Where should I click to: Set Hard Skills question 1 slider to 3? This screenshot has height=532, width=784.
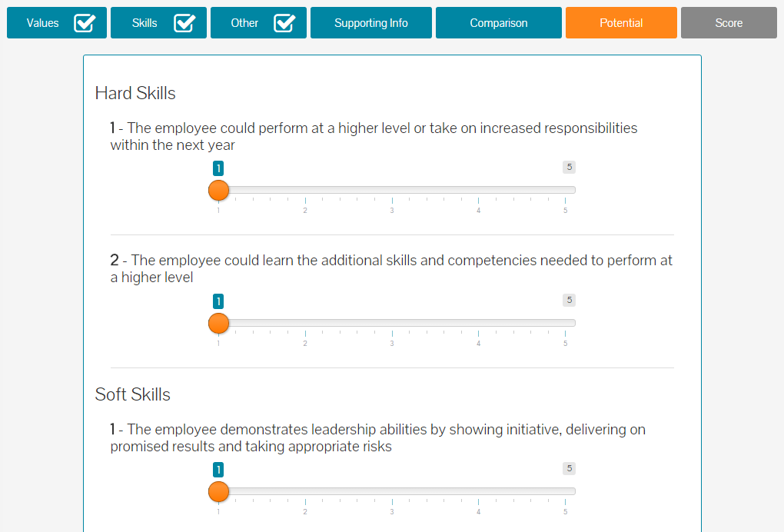(x=392, y=190)
